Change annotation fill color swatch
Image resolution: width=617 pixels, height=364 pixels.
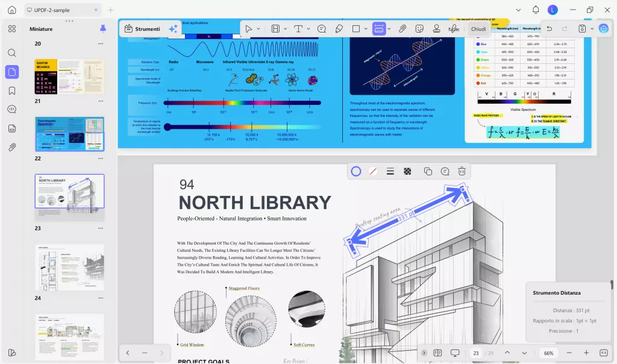pos(372,171)
